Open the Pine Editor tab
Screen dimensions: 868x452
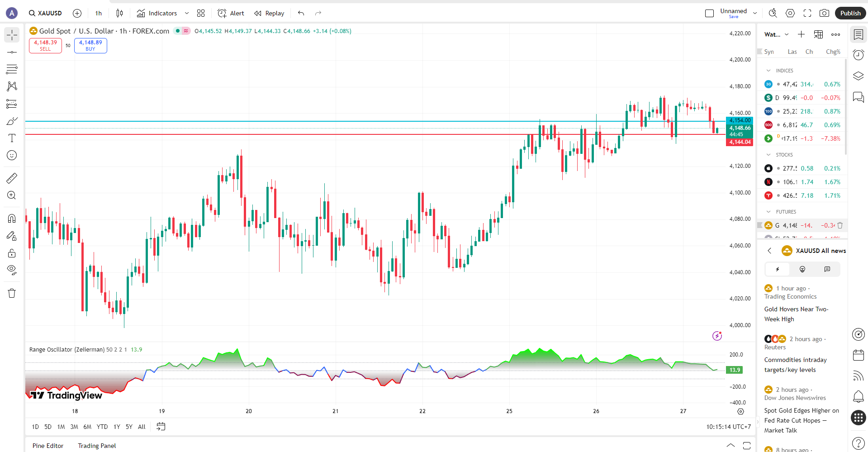click(x=48, y=446)
